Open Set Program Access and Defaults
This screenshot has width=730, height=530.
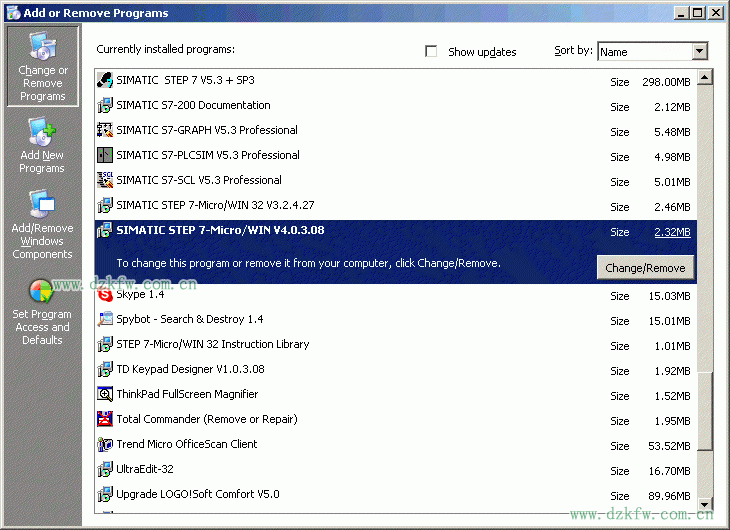coord(42,311)
